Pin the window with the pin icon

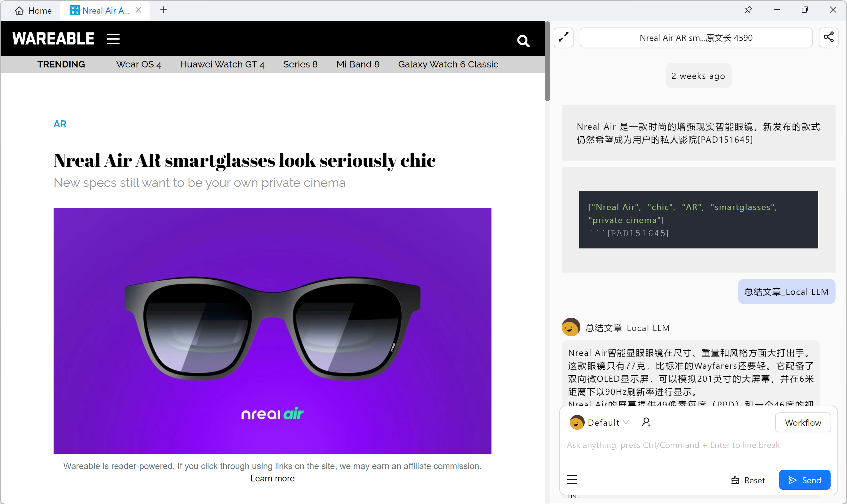[748, 10]
